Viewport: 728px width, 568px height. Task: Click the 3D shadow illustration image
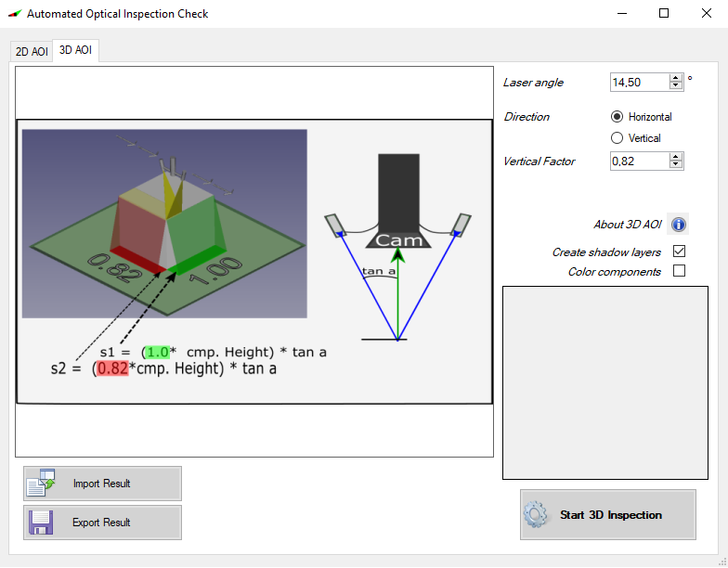click(x=164, y=224)
